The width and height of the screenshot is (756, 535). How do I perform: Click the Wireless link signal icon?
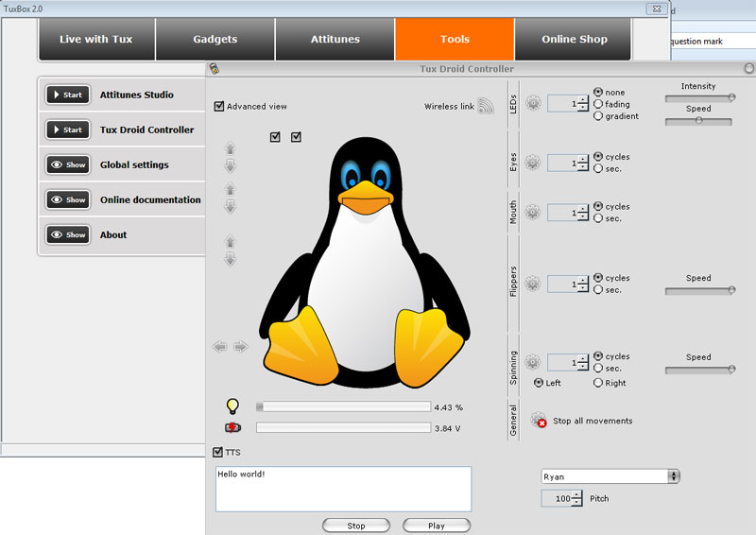(x=486, y=106)
